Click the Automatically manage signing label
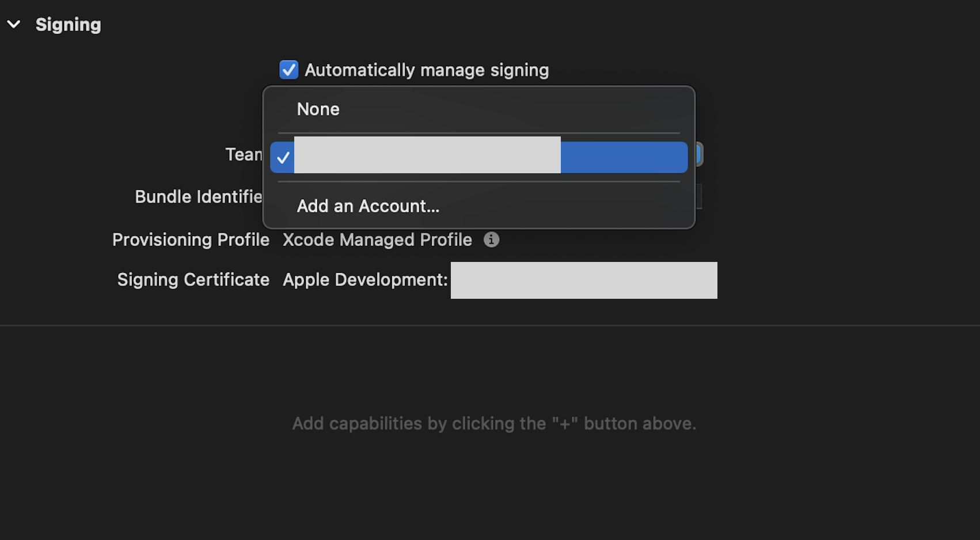Screen dimensions: 980x540 [426, 70]
